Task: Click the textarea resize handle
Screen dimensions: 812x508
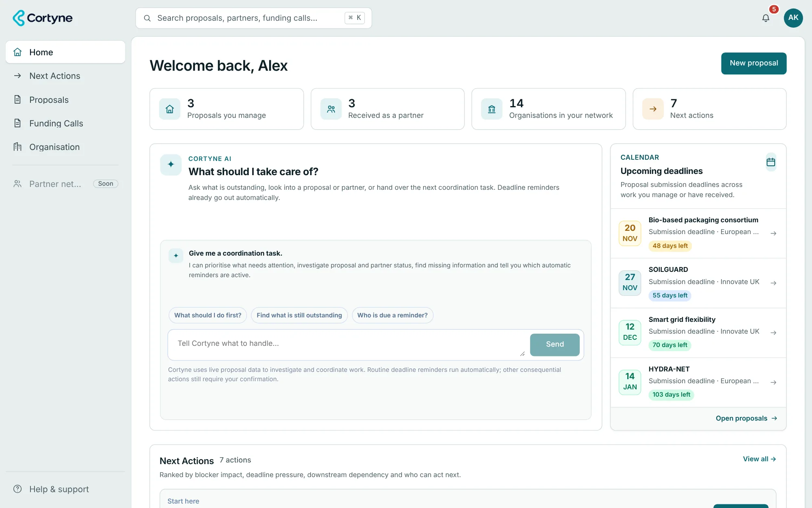Action: pos(523,354)
